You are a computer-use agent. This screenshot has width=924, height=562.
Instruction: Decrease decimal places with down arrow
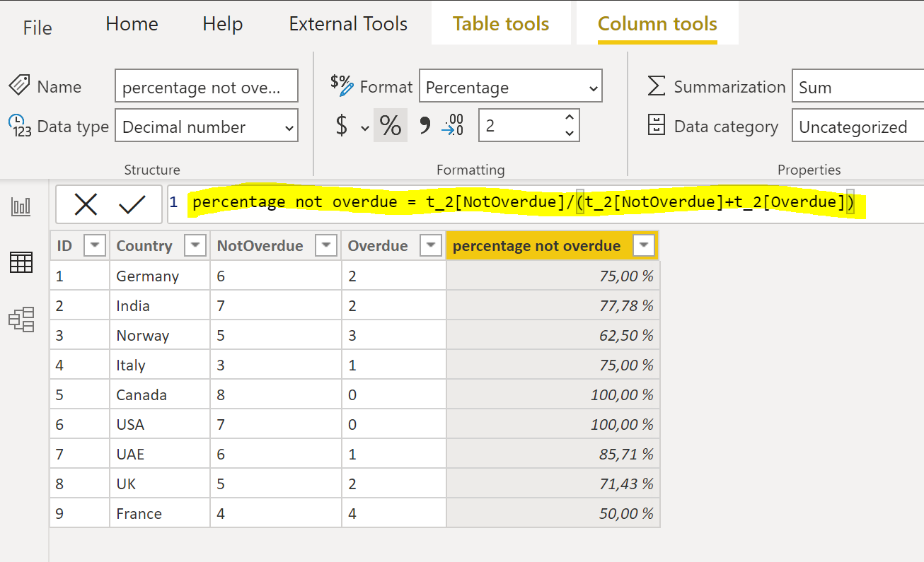(570, 134)
